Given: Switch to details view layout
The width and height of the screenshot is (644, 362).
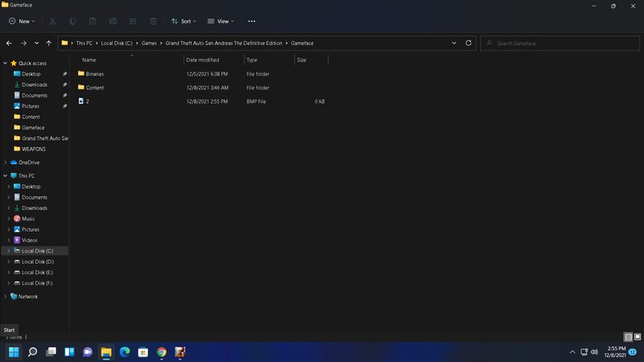Looking at the screenshot, I should [628, 337].
